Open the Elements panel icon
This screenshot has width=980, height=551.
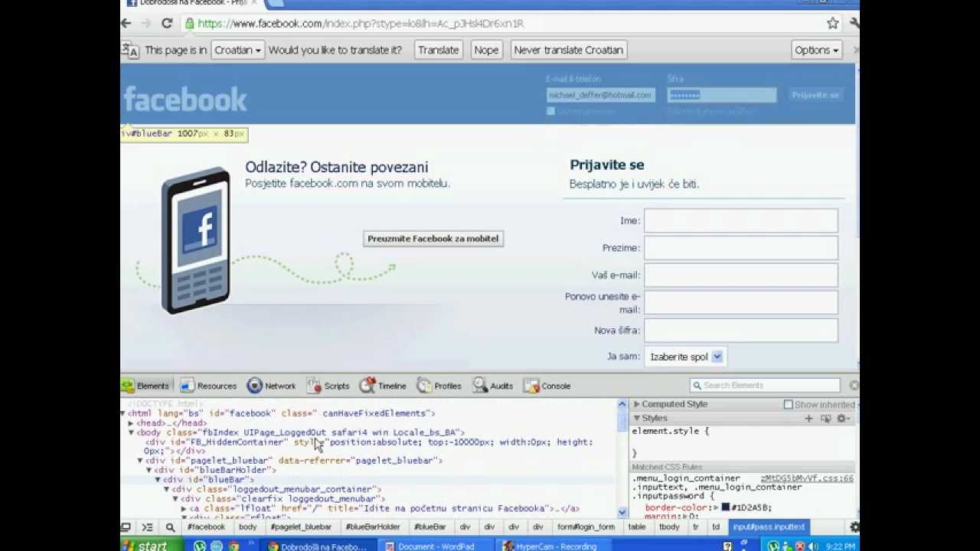pyautogui.click(x=128, y=386)
